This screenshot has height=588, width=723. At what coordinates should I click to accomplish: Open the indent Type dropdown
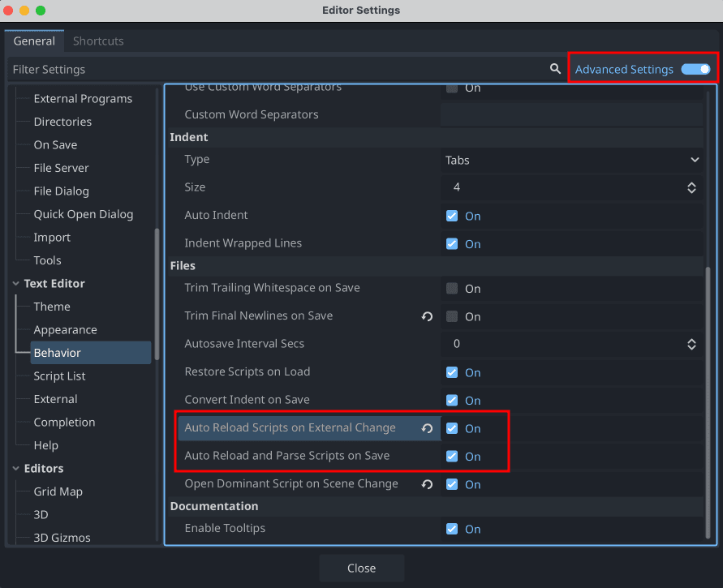pyautogui.click(x=572, y=160)
